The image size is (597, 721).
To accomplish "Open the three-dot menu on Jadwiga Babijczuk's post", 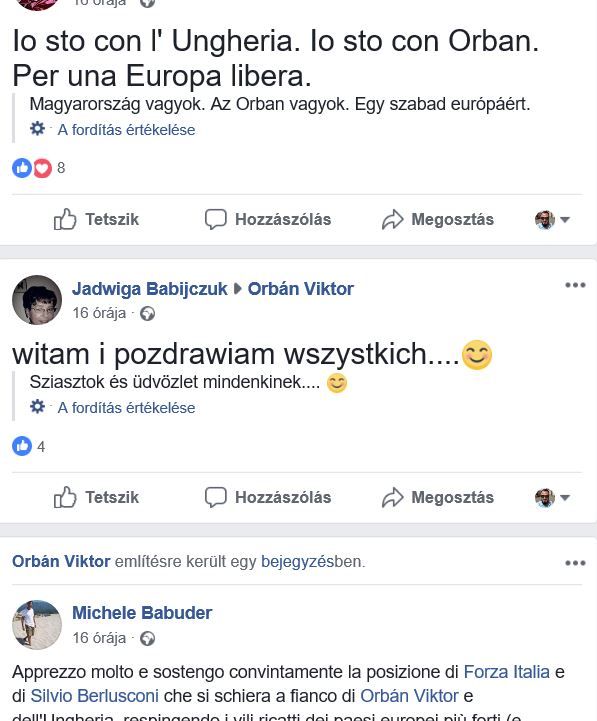I will (x=575, y=285).
